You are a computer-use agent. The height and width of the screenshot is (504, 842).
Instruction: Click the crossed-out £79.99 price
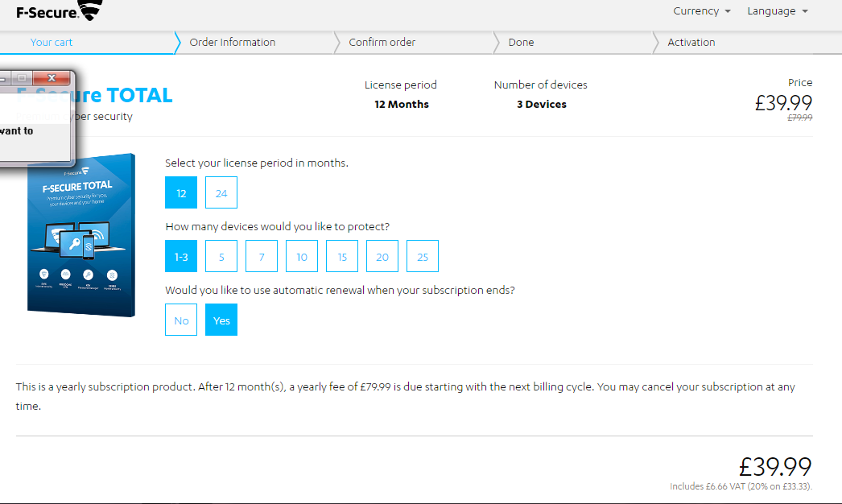pyautogui.click(x=799, y=118)
